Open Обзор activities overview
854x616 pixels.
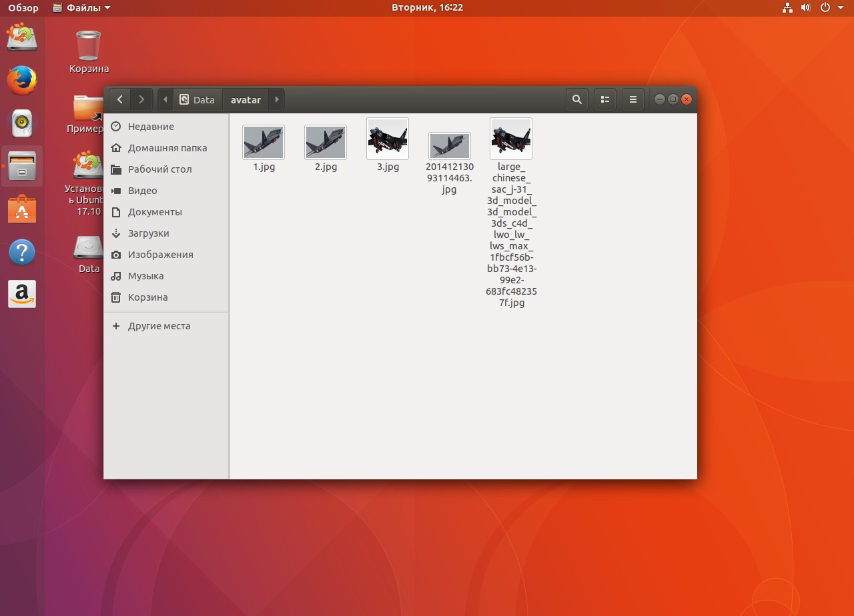pyautogui.click(x=23, y=8)
